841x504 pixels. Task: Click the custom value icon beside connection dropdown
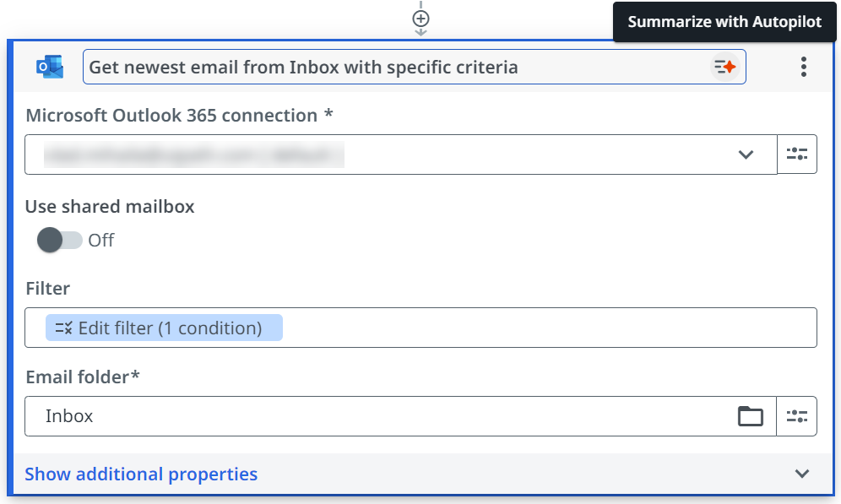tap(797, 154)
